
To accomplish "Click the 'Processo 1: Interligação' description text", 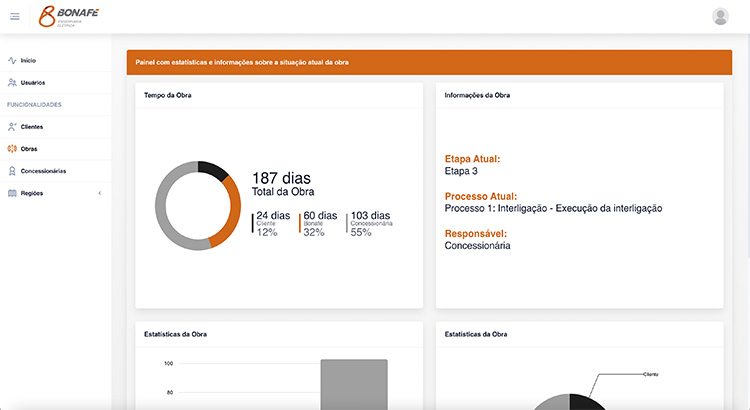I will (553, 209).
